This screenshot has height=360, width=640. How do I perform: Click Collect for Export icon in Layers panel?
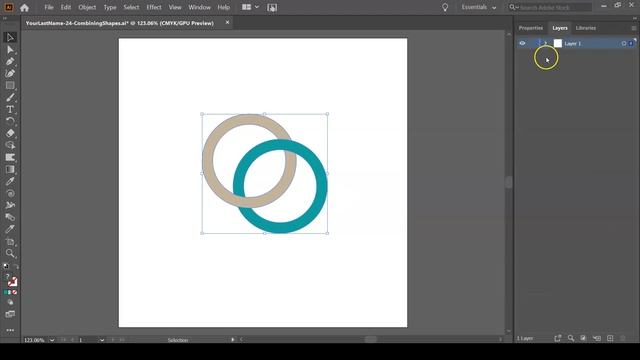[558, 338]
